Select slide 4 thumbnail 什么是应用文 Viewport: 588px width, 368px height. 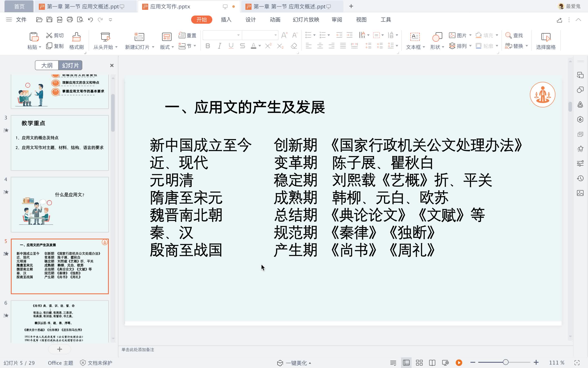pyautogui.click(x=60, y=204)
